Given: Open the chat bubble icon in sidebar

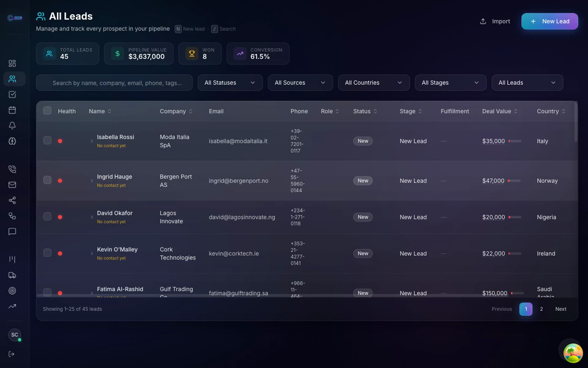Looking at the screenshot, I should click(12, 231).
